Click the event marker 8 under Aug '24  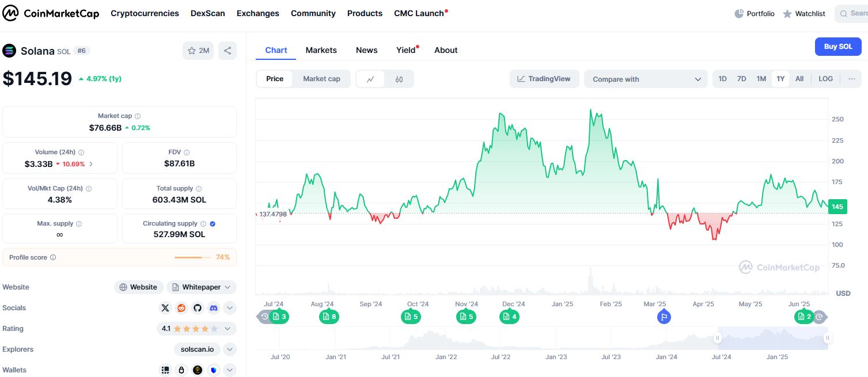pos(329,317)
